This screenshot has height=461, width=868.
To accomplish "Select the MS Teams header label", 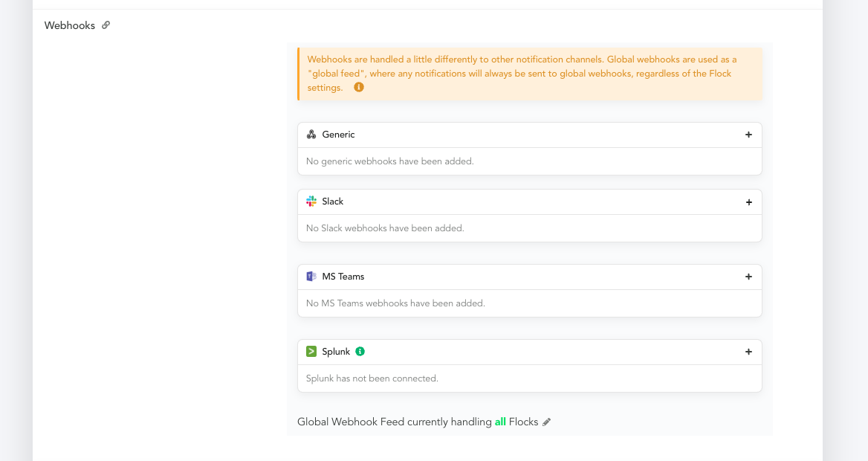I will pos(343,276).
